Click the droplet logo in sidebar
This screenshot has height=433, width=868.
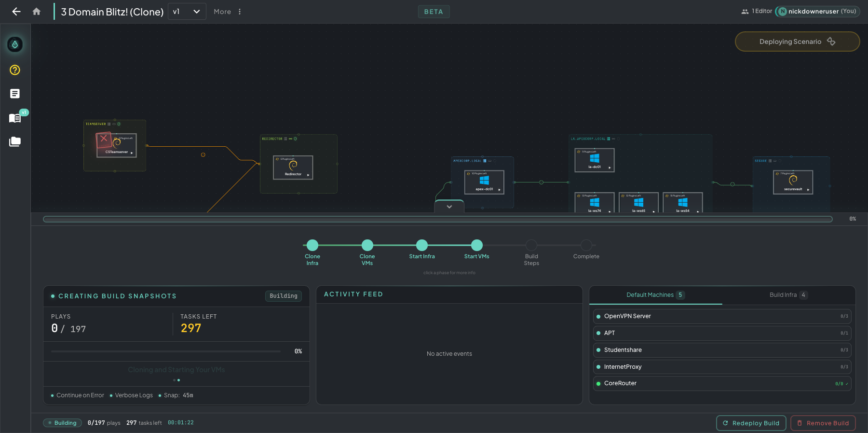coord(15,44)
